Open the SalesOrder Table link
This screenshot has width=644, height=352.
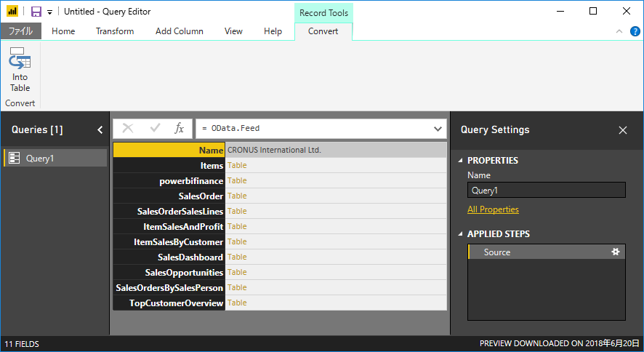click(x=237, y=196)
